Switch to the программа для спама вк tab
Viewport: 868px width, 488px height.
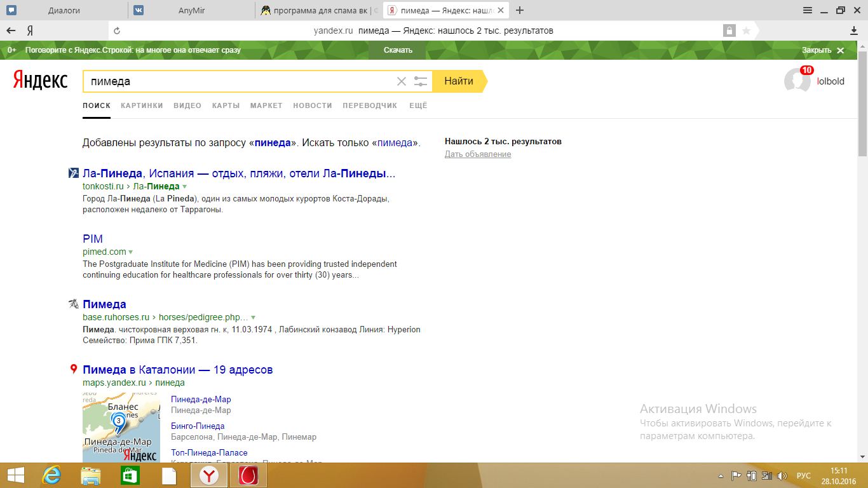point(320,10)
